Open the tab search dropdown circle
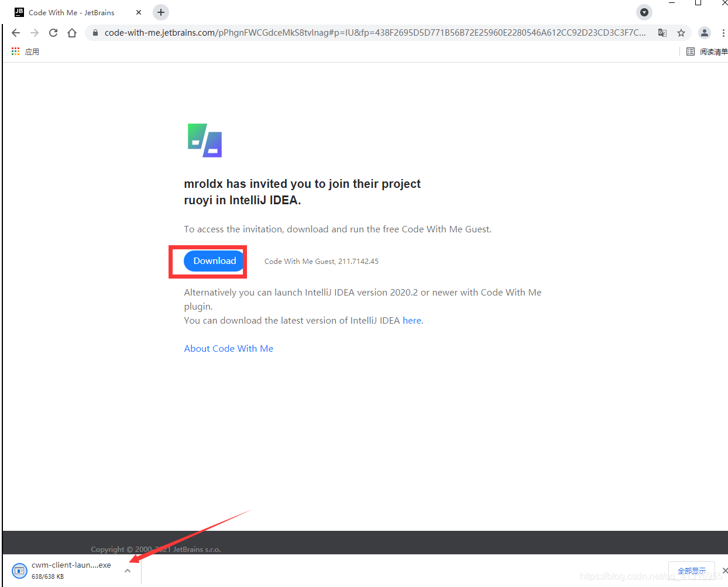The height and width of the screenshot is (587, 728). pyautogui.click(x=644, y=12)
